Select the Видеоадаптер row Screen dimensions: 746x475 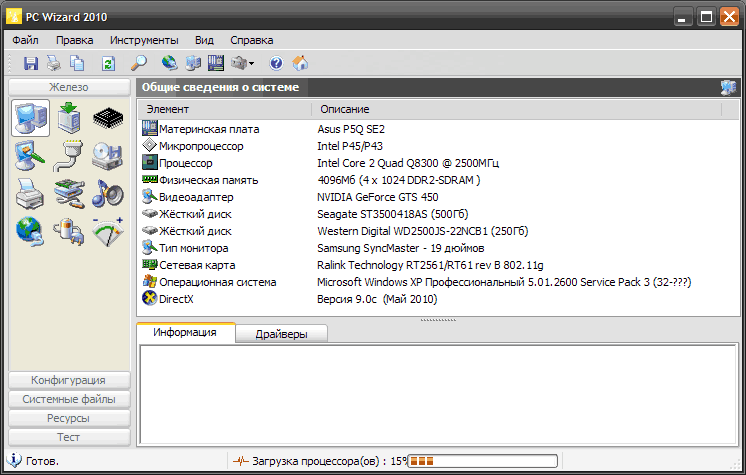[x=438, y=197]
